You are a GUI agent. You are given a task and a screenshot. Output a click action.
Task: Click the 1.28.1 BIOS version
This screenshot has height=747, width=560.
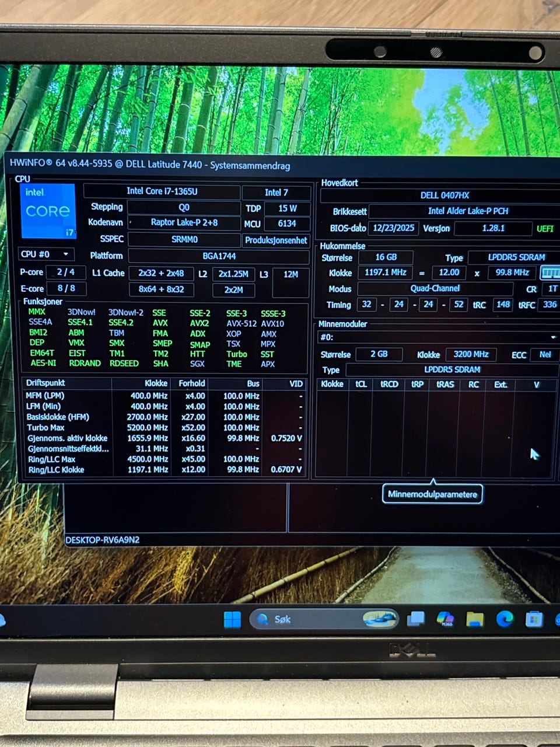(493, 228)
